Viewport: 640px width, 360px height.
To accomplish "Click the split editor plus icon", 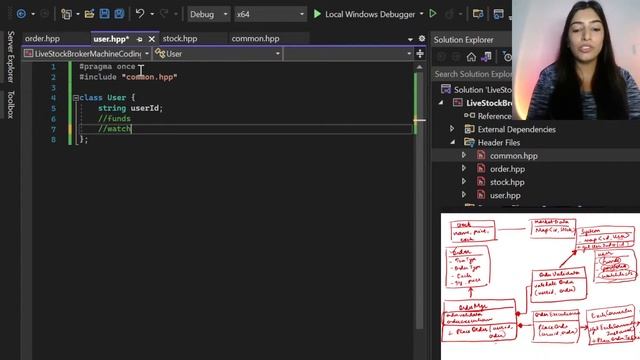I will pyautogui.click(x=420, y=53).
